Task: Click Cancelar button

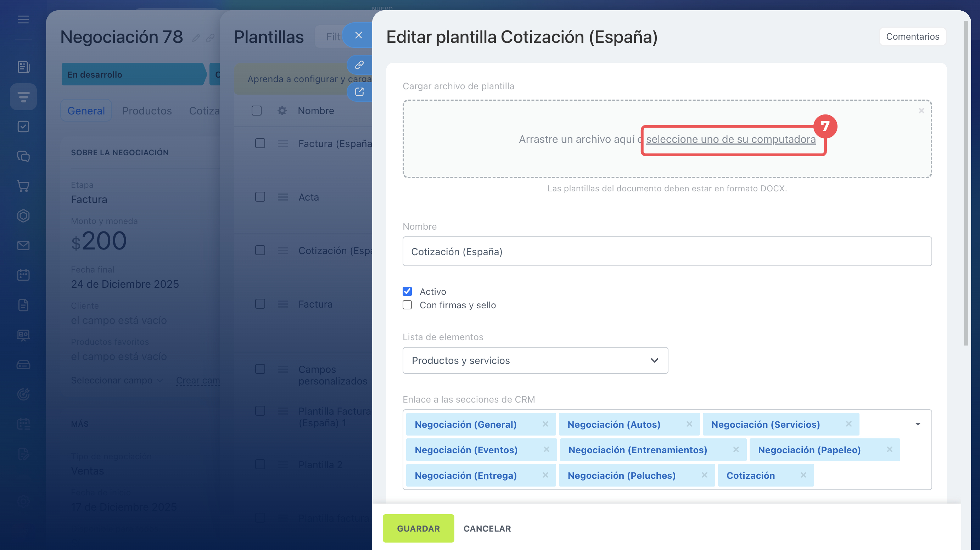Action: (487, 528)
